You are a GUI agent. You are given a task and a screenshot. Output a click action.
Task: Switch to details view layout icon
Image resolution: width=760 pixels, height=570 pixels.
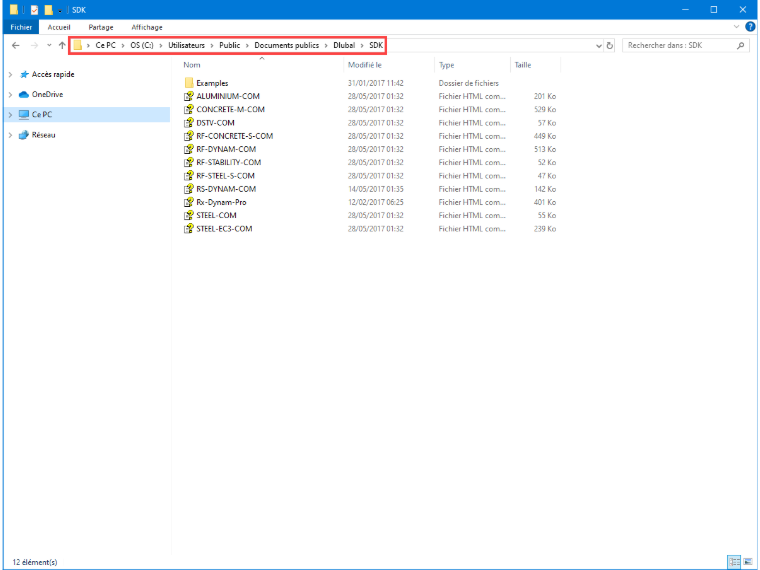point(734,562)
